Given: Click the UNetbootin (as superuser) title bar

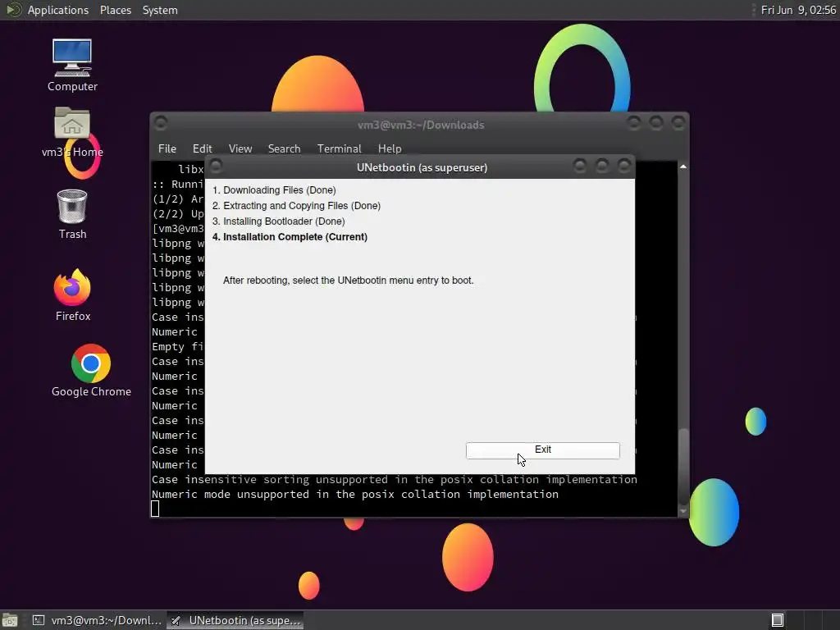Looking at the screenshot, I should (422, 167).
